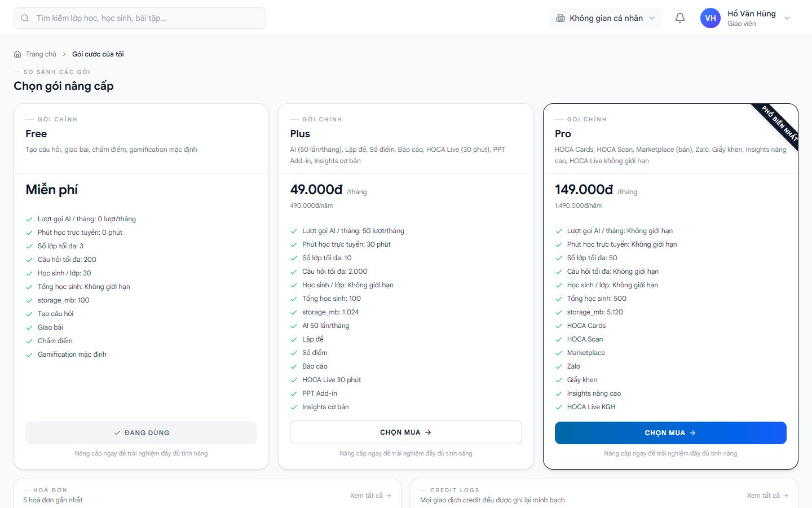Click the check icon beside AI 50 lần/tháng

pos(294,326)
